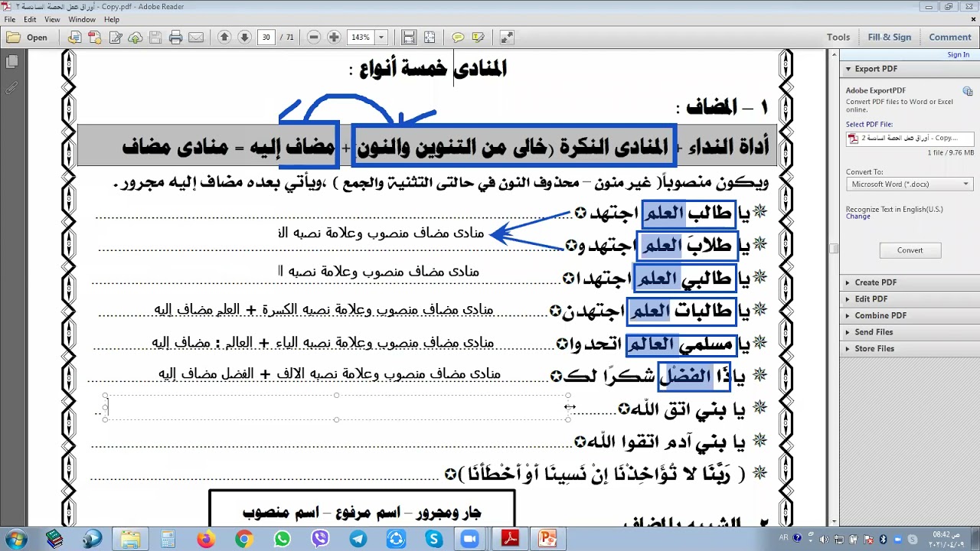The image size is (980, 551).
Task: Open File Explorer from the taskbar
Action: point(130,539)
